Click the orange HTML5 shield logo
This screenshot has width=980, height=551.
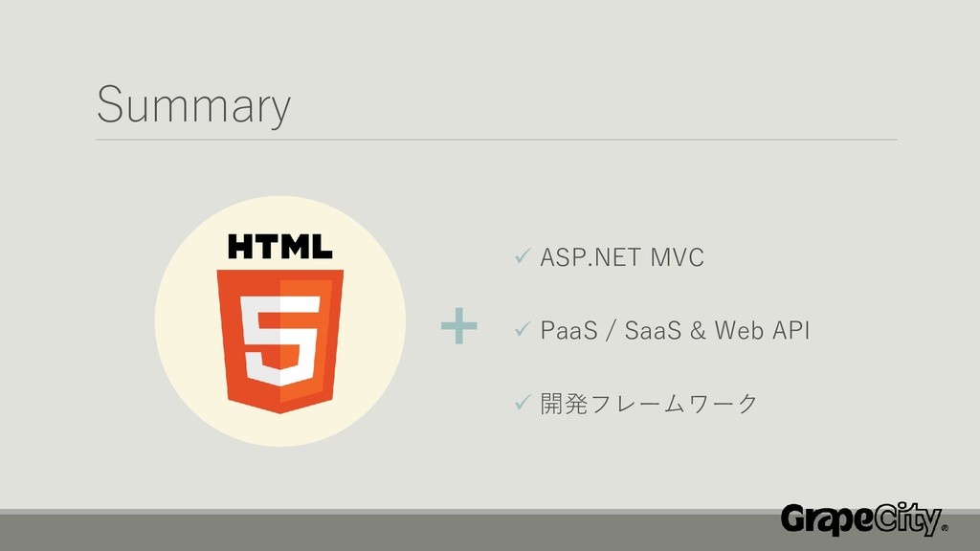click(x=280, y=342)
